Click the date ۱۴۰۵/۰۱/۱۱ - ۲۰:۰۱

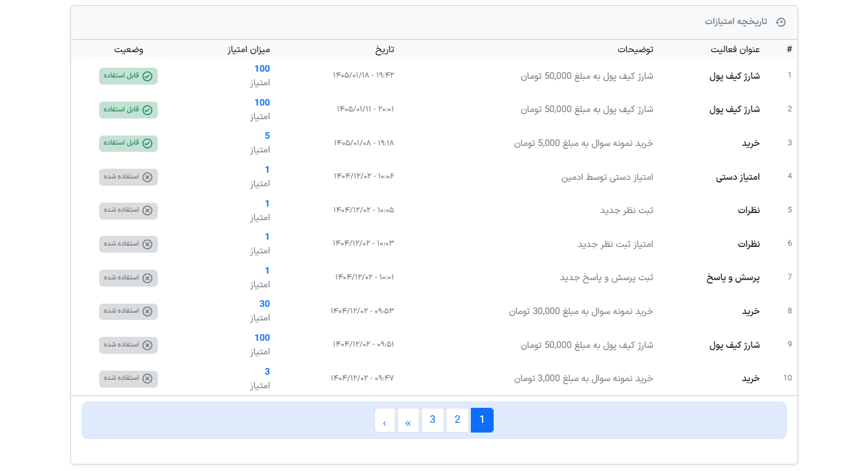pos(365,109)
